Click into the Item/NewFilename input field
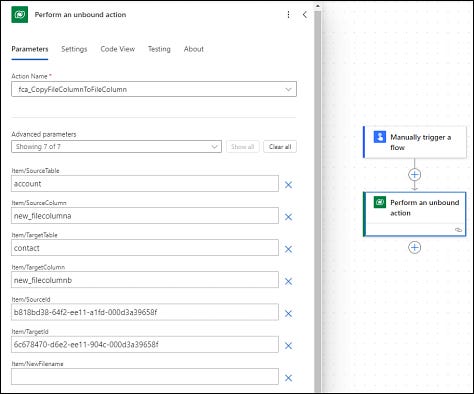 145,377
